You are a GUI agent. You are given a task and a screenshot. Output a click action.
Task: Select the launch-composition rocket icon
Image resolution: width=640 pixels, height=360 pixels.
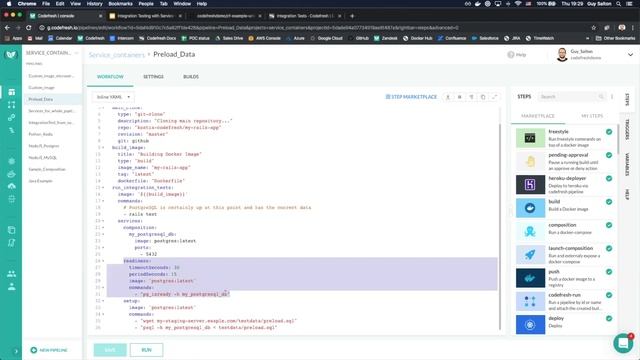(x=530, y=254)
